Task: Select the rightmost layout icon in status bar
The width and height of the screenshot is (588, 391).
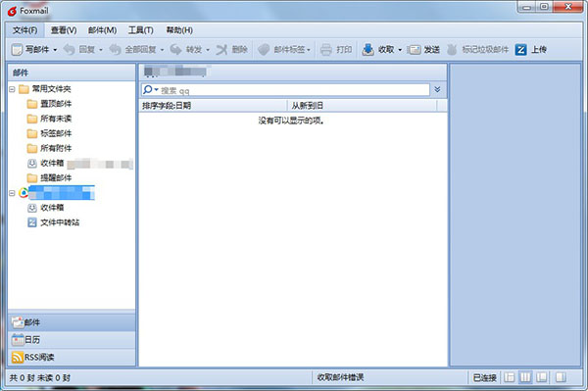Action: pos(561,377)
